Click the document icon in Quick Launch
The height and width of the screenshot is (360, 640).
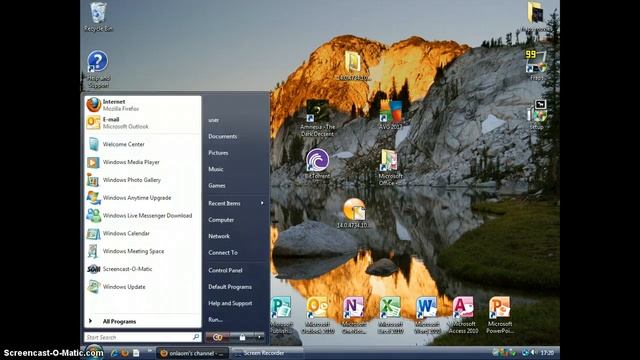(x=136, y=353)
